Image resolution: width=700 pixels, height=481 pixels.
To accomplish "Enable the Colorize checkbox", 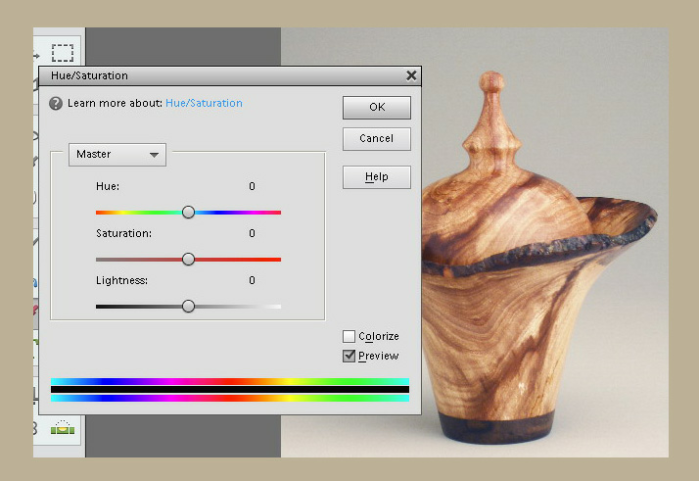I will (x=349, y=337).
